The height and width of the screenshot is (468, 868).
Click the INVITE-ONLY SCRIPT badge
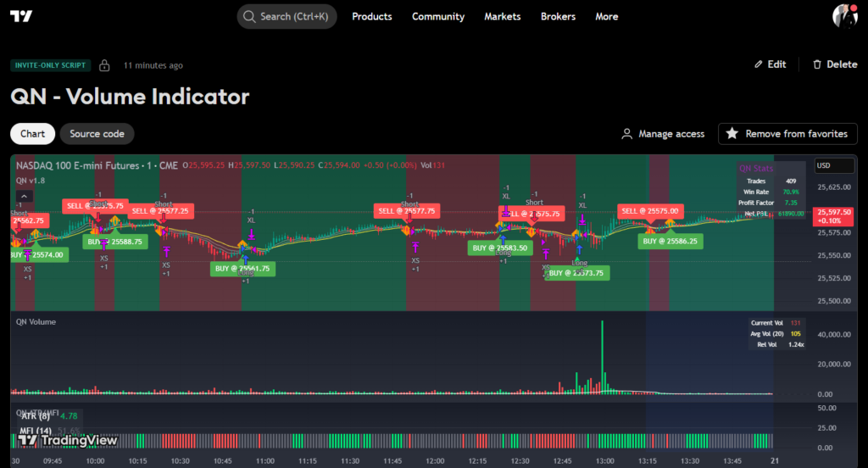coord(50,65)
